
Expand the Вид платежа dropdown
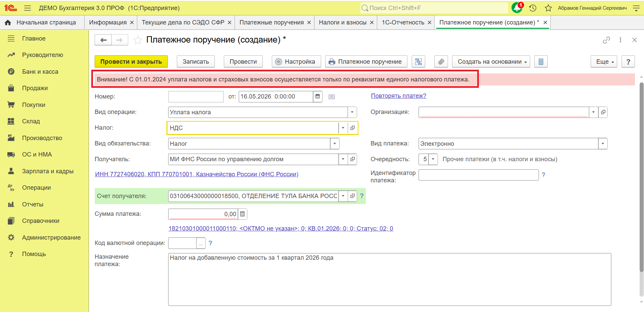[603, 144]
